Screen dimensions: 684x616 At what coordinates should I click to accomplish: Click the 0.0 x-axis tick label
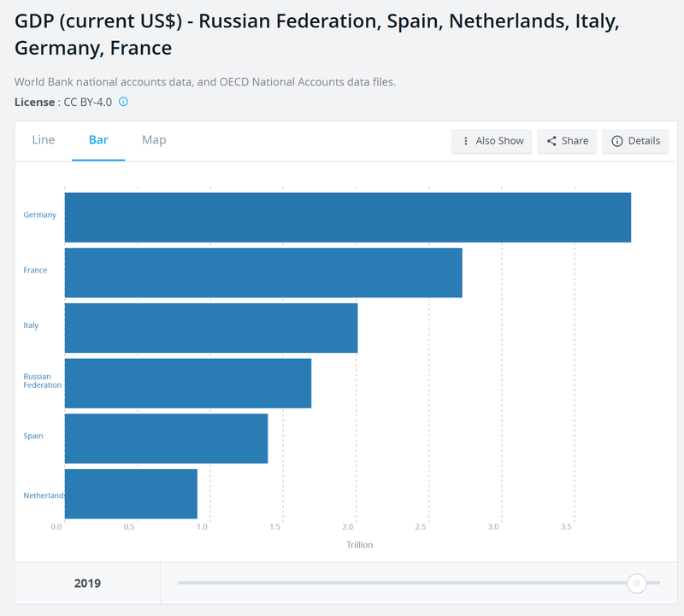[56, 527]
